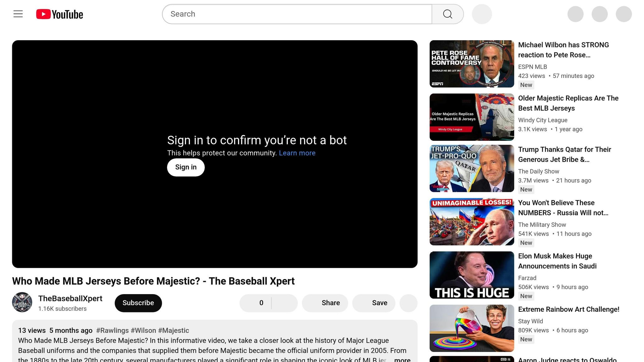Open title 'You Won't Believe These NUMBERS'

coord(563,208)
